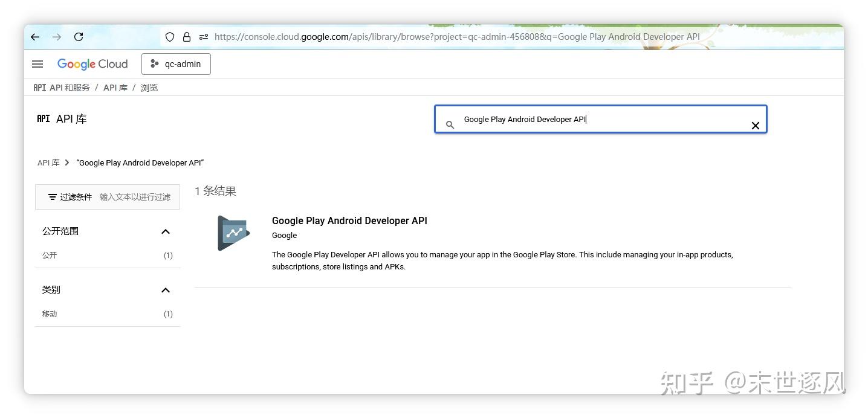Select the 移动 category filter
868x418 pixels.
point(50,313)
